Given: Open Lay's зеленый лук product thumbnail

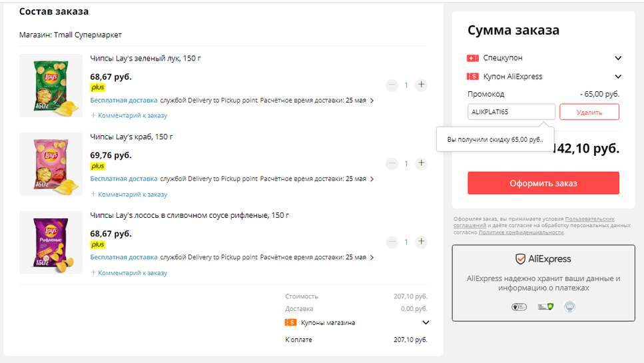Looking at the screenshot, I should 51,86.
